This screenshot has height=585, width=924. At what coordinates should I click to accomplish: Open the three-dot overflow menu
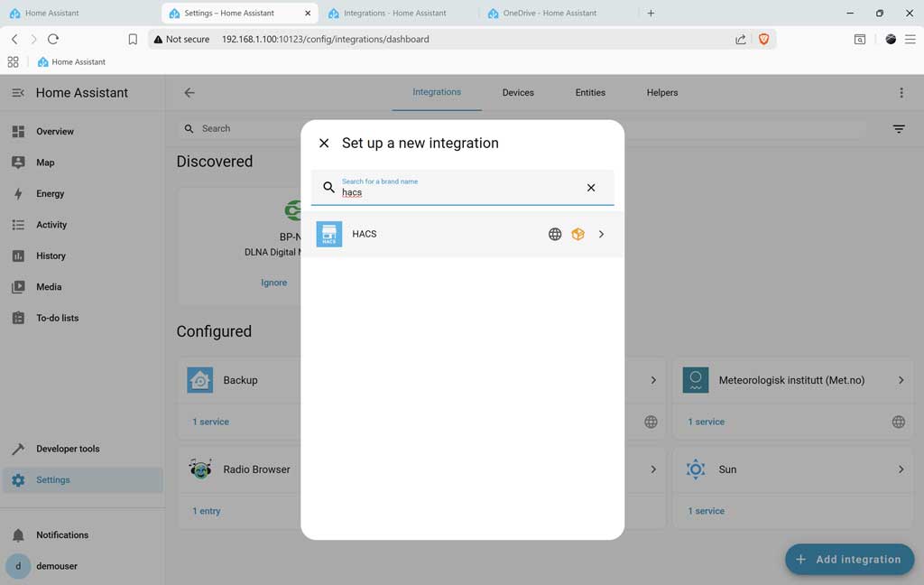point(901,93)
